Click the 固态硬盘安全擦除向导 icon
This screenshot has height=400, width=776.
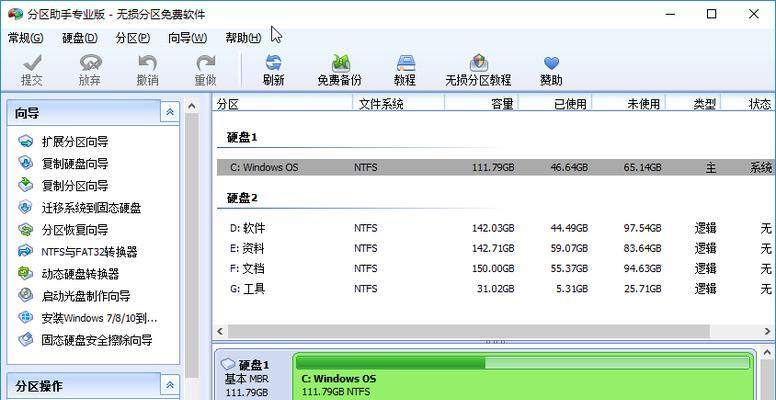click(x=25, y=340)
